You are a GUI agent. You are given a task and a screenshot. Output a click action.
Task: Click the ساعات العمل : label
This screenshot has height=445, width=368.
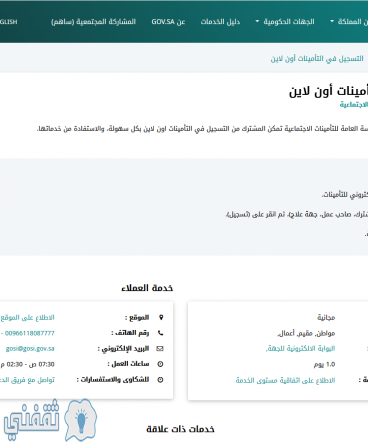click(x=128, y=364)
